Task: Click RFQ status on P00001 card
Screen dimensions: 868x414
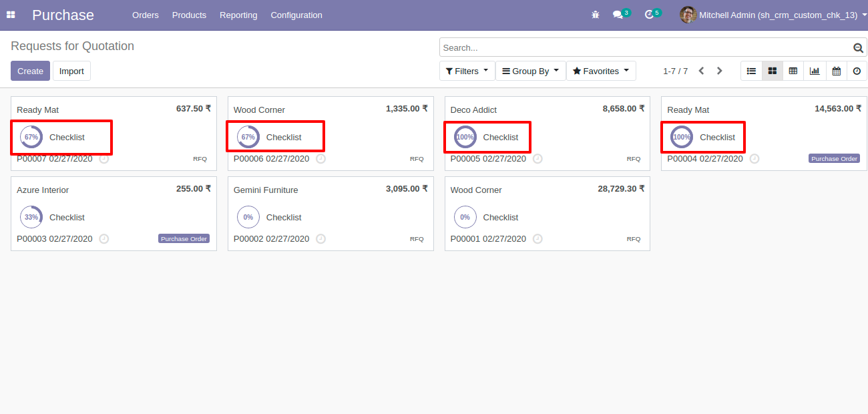Action: coord(634,239)
